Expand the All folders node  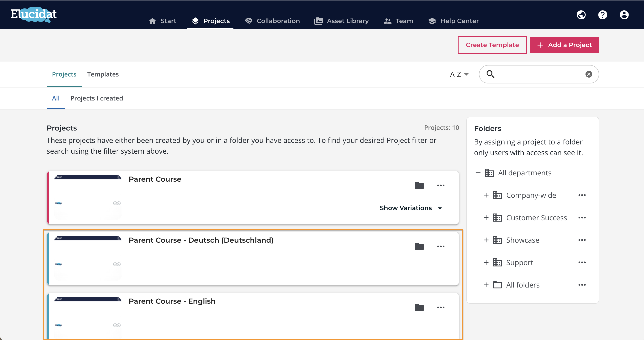pyautogui.click(x=486, y=285)
